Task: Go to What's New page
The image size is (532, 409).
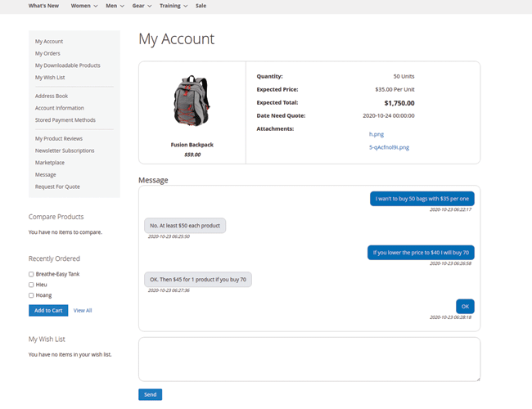Action: coord(43,6)
